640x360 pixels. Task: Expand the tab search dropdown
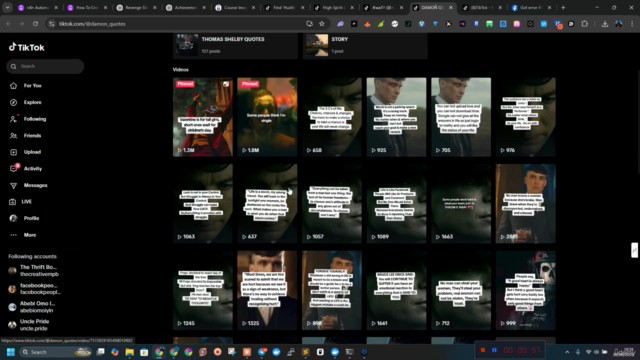7,7
